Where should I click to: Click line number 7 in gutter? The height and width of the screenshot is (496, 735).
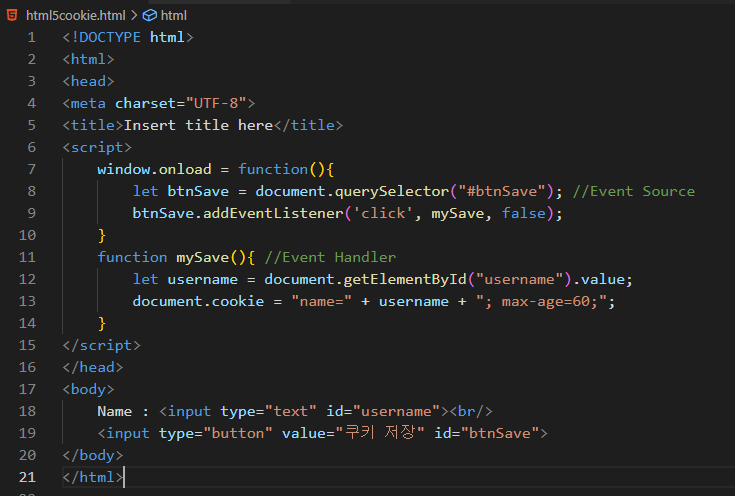tap(31, 169)
